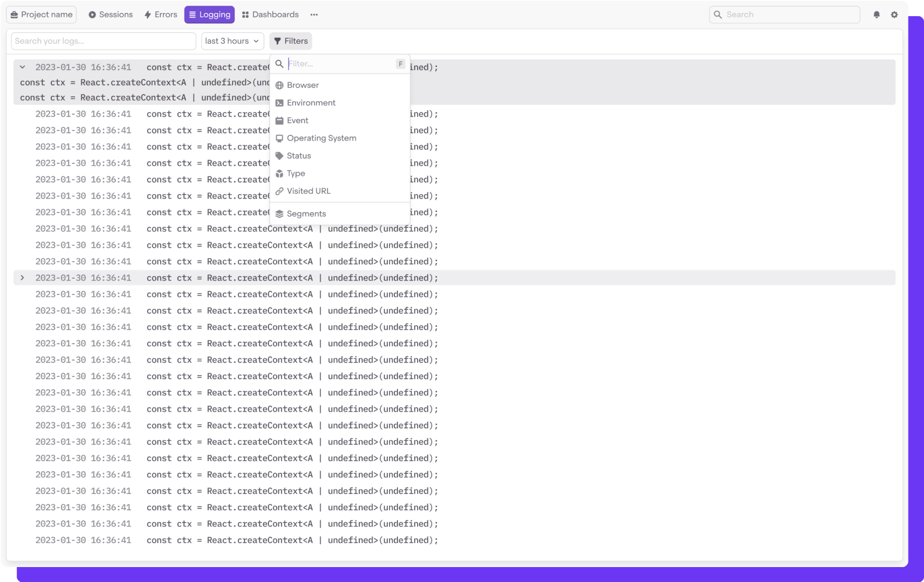The width and height of the screenshot is (924, 582).
Task: Open notifications bell icon
Action: pos(876,14)
